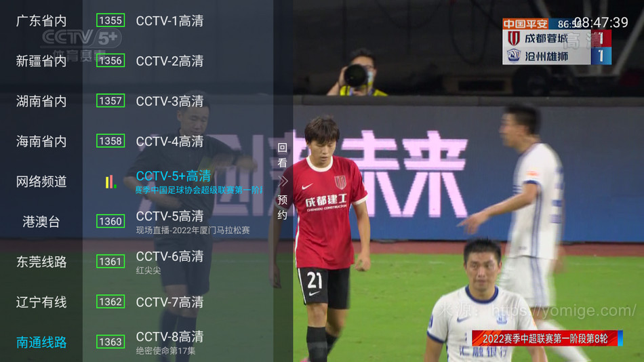Screen dimensions: 644x362
Task: Play CCTV-6高清 channel showing 红尖尖
Action: [169, 262]
